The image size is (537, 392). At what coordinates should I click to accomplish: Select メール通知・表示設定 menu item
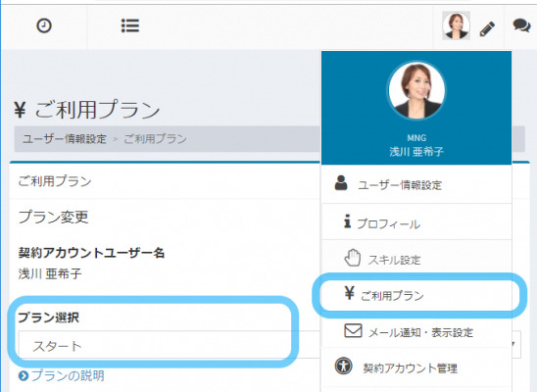[x=416, y=331]
